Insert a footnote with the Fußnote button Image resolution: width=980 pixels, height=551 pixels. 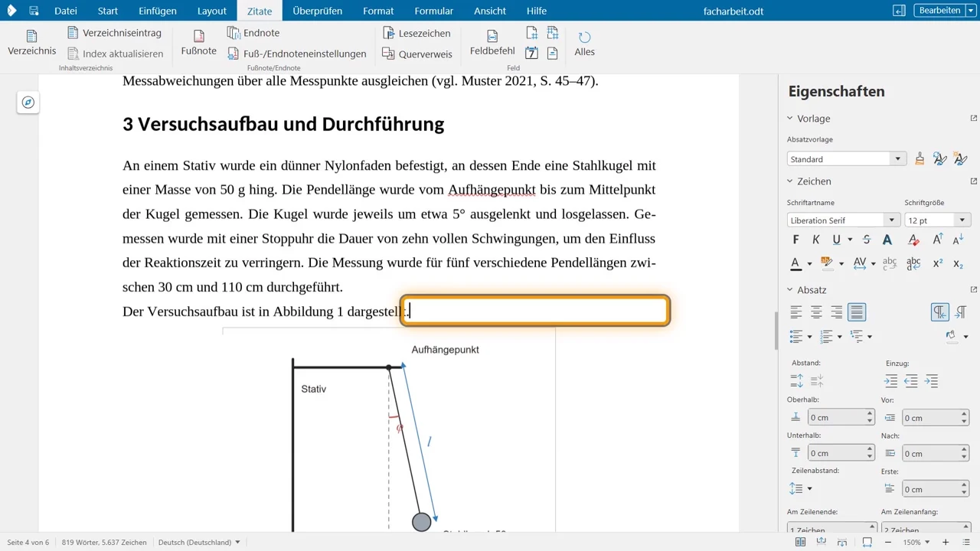point(198,43)
